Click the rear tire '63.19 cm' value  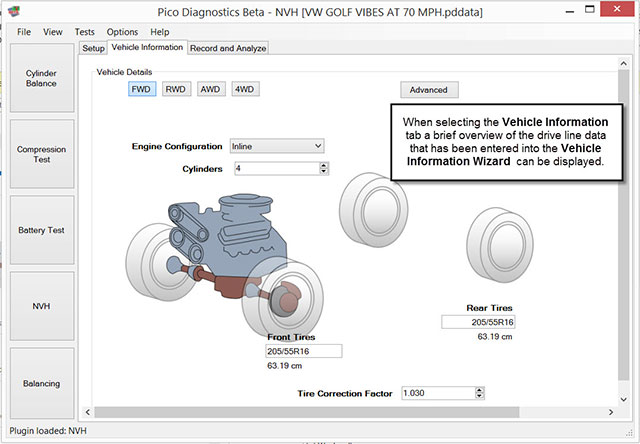pos(495,337)
